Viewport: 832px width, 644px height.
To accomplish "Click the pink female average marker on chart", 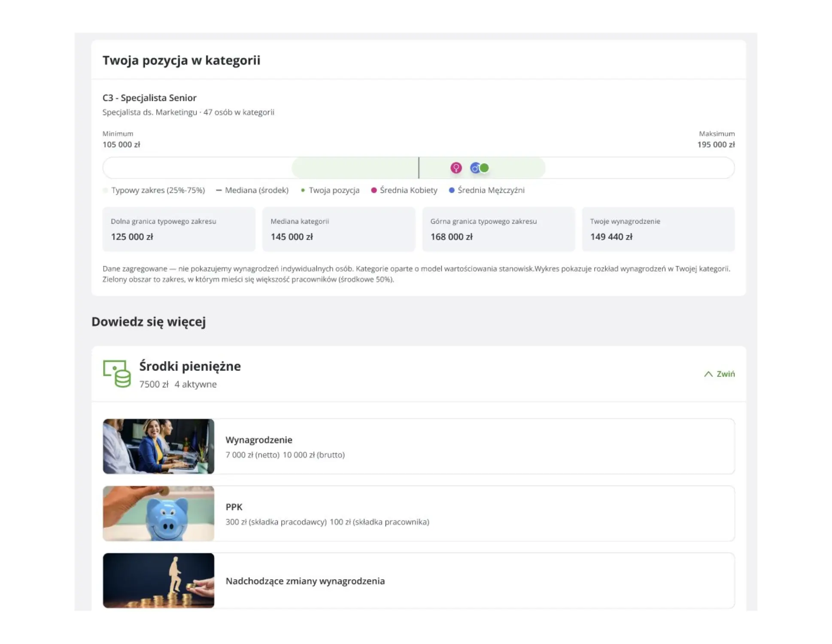I will coord(456,168).
